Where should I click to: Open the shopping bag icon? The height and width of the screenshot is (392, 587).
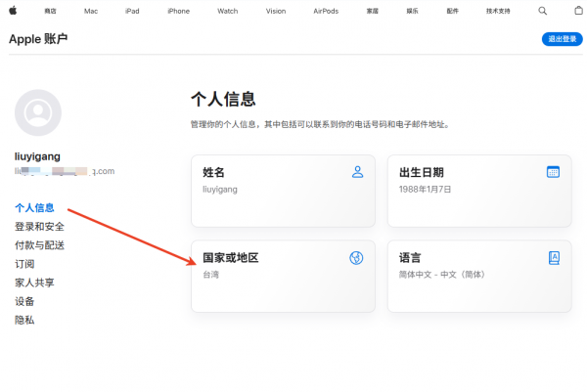579,11
